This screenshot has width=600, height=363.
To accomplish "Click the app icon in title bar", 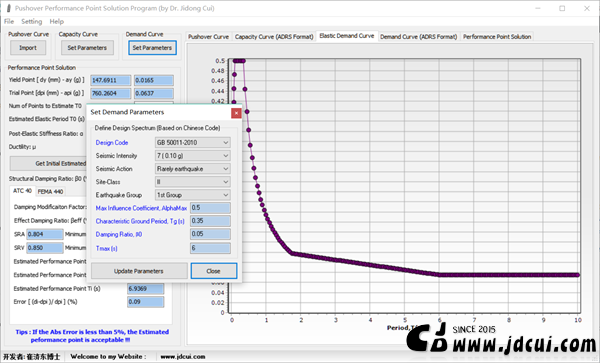I will 8,8.
